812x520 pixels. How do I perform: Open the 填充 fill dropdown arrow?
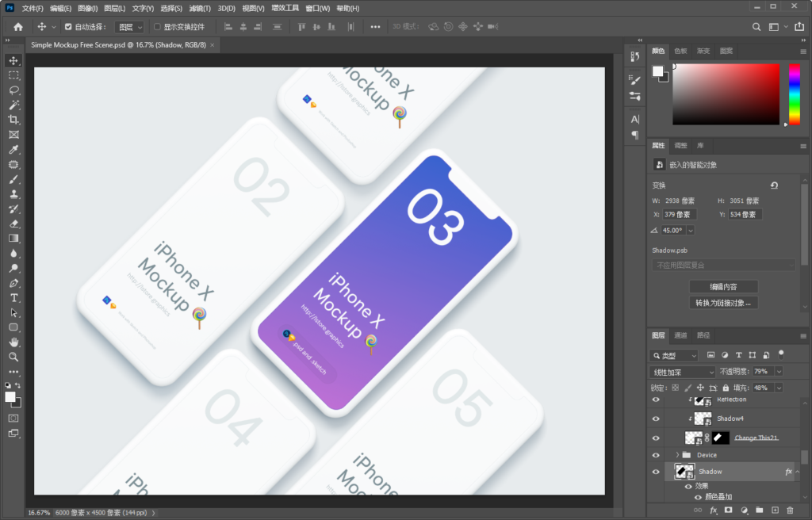pyautogui.click(x=779, y=388)
